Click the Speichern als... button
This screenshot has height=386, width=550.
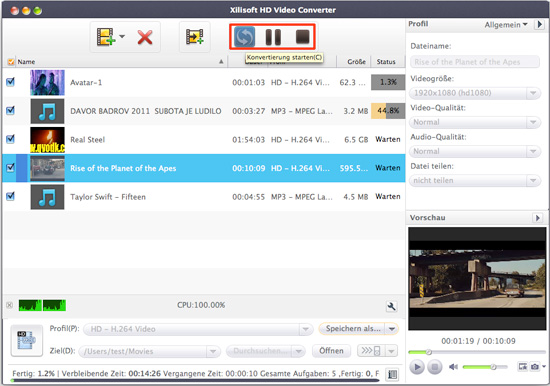(x=352, y=329)
